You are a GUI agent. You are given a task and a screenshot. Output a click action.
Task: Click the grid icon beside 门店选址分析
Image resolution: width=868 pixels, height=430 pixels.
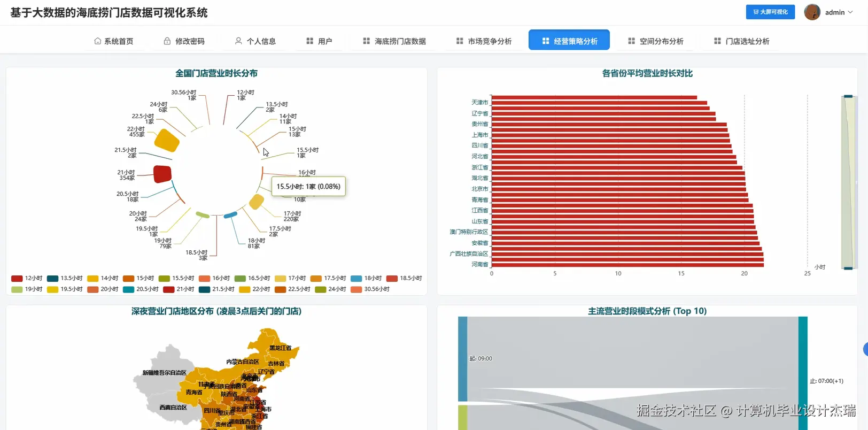[x=717, y=41]
